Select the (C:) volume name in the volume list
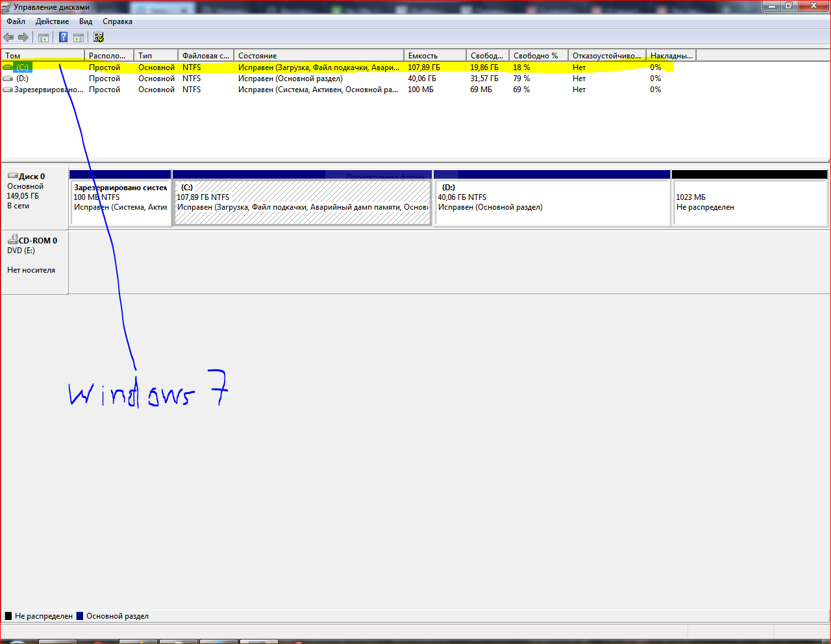 tap(23, 68)
